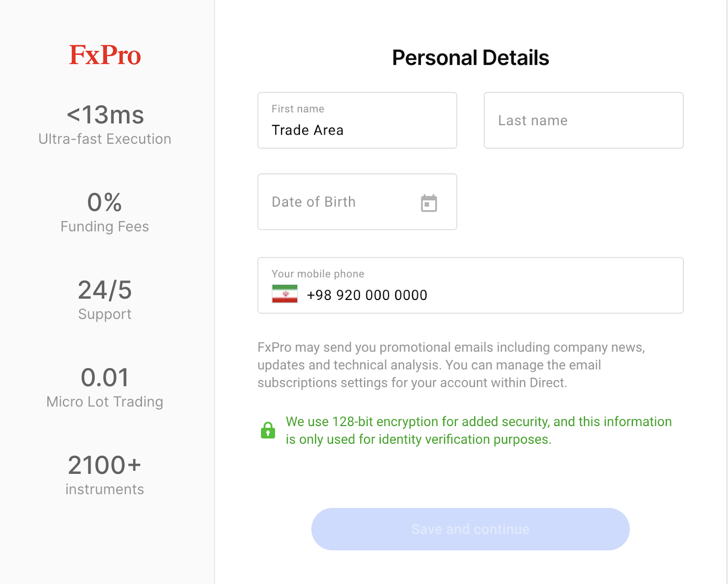
Task: Click the Iran flag country selector
Action: pos(285,294)
